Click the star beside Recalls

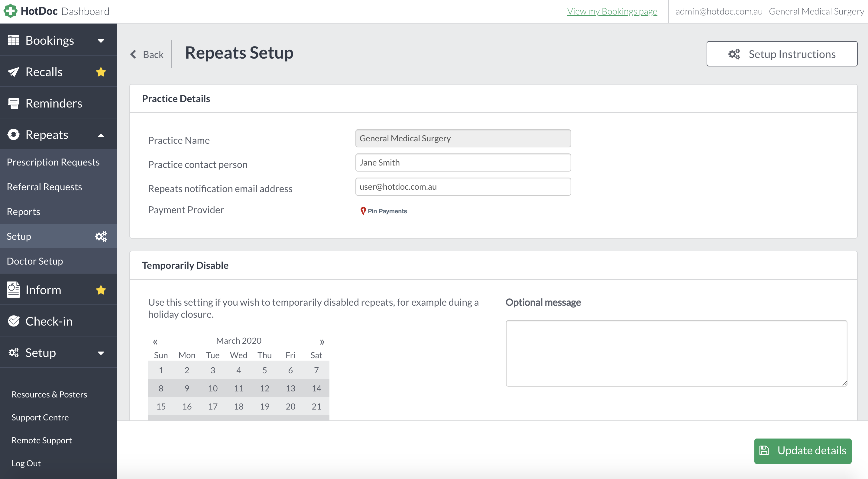point(101,72)
